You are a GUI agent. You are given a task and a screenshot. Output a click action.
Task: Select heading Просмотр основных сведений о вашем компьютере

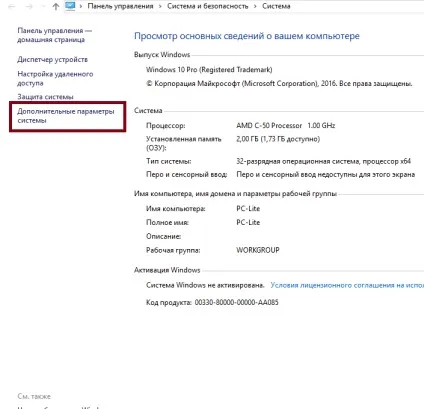(x=247, y=36)
